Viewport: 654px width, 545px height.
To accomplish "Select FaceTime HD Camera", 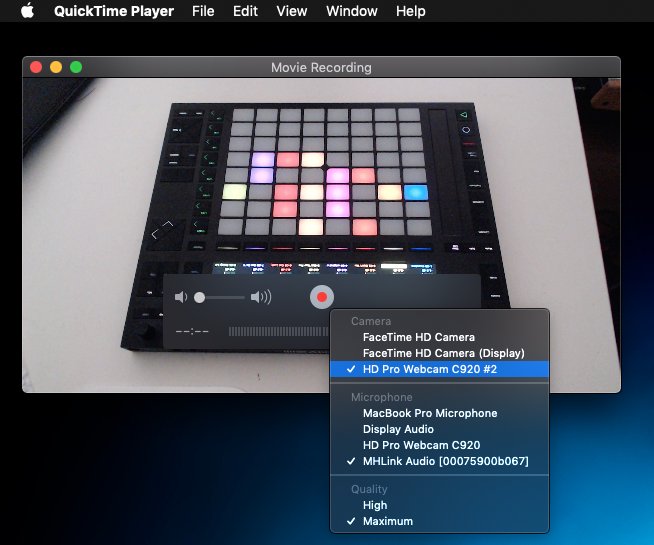I will point(440,337).
